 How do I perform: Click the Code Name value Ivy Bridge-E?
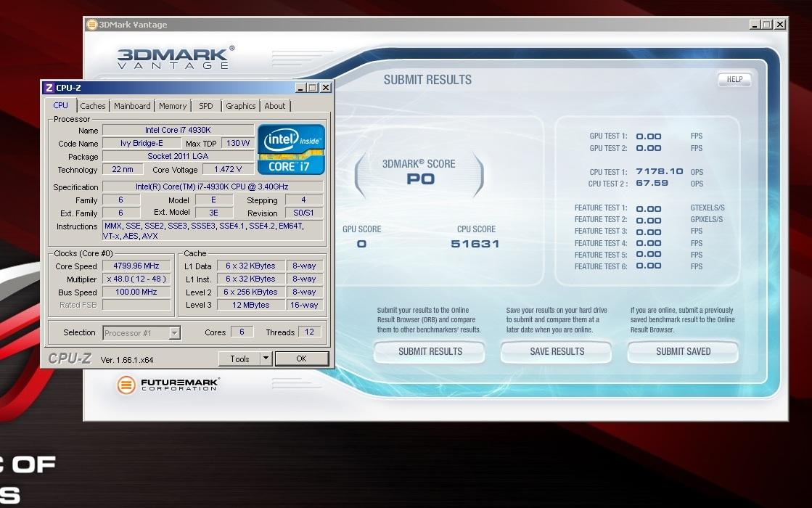click(142, 143)
